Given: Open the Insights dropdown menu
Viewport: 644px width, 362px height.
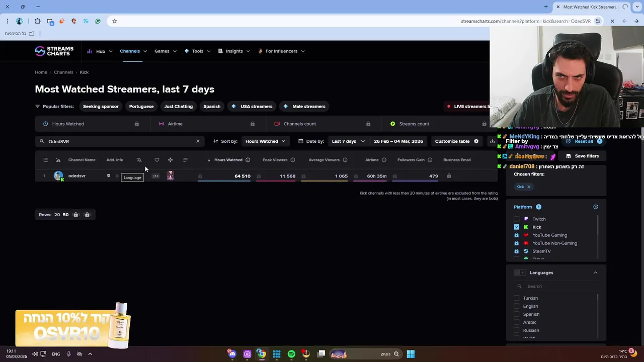Looking at the screenshot, I should click(234, 51).
